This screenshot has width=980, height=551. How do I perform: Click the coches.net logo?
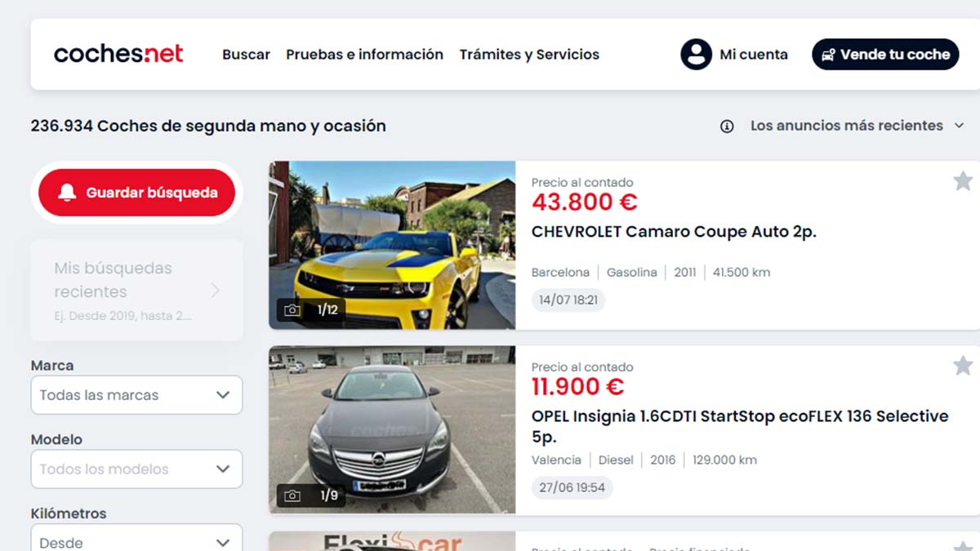coord(118,55)
